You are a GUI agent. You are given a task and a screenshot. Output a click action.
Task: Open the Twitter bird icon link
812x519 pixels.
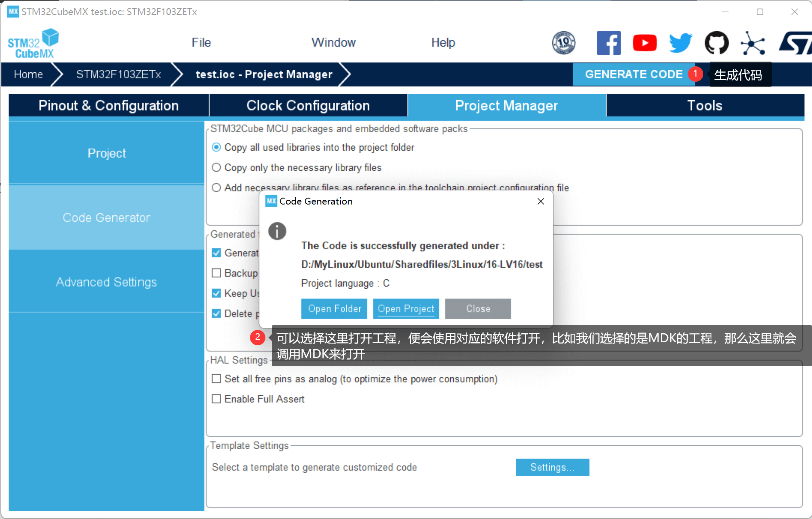(x=680, y=43)
